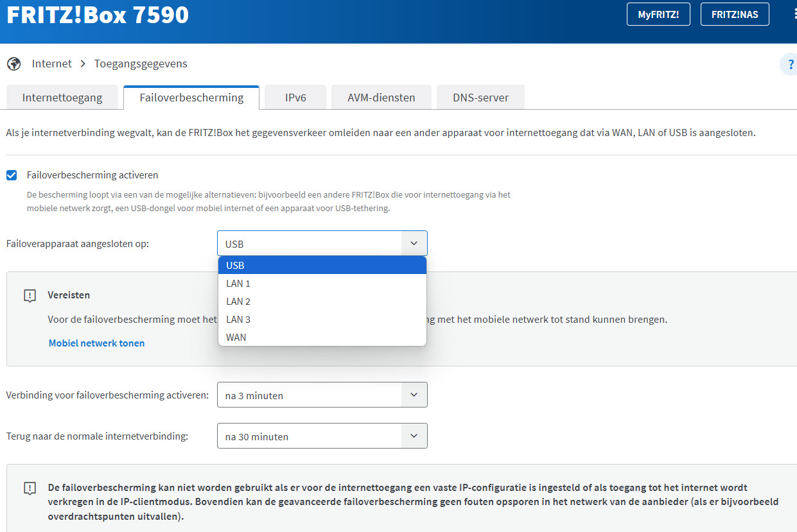This screenshot has height=532, width=797.
Task: Go to the DNS-server tab
Action: (480, 98)
